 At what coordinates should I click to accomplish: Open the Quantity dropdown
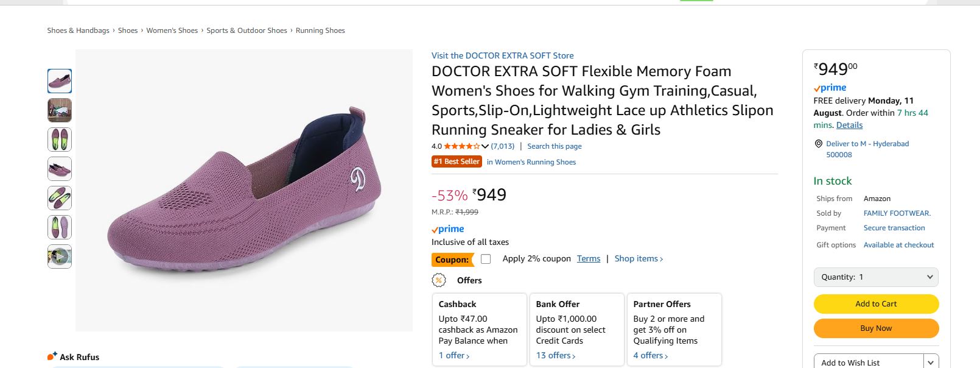875,277
